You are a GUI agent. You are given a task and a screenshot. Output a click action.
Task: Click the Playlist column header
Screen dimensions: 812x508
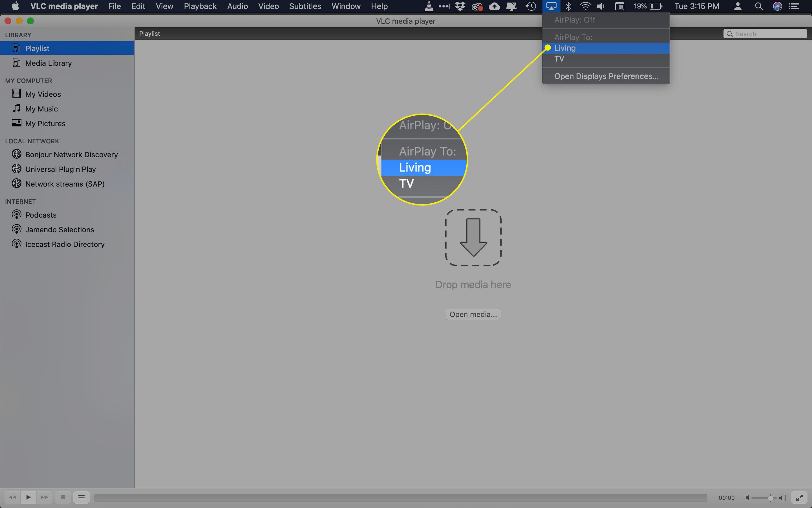point(150,34)
